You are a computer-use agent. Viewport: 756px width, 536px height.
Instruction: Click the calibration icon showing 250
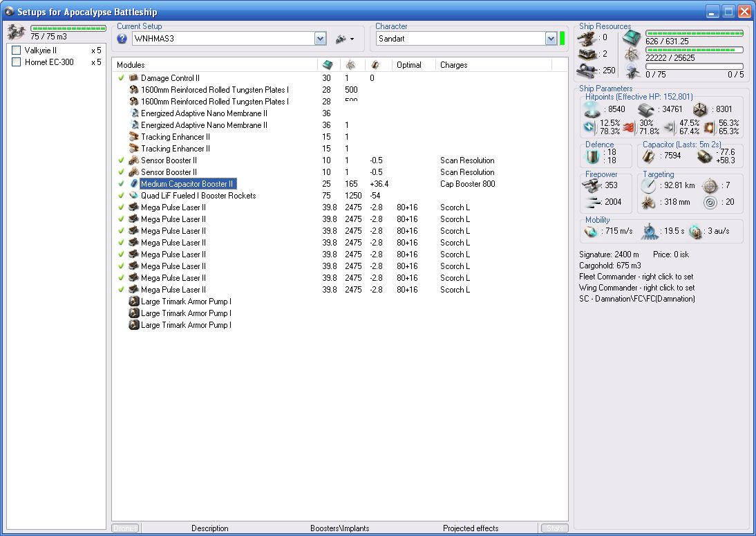click(x=587, y=70)
